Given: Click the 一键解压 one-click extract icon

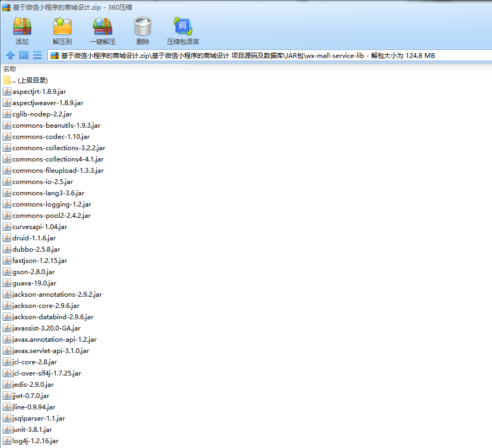Looking at the screenshot, I should tap(103, 26).
